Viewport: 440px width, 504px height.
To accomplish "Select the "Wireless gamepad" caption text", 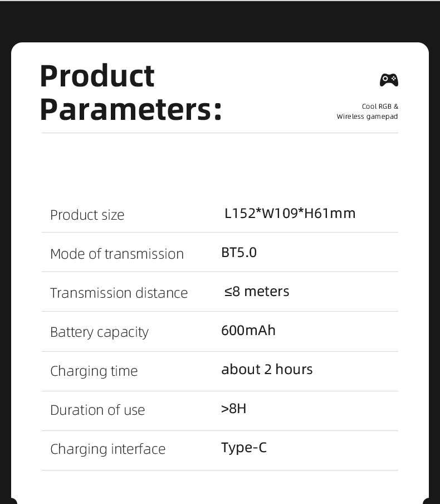I will [x=367, y=117].
